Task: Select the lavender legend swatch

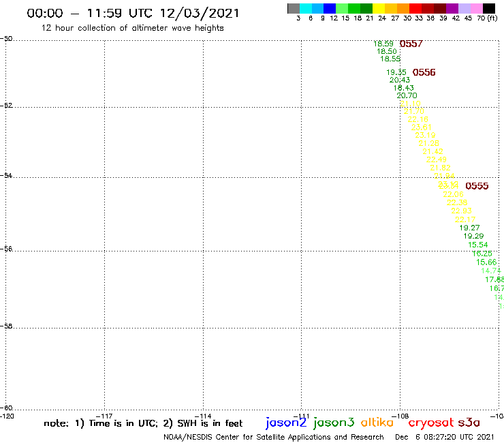Action: (464, 8)
